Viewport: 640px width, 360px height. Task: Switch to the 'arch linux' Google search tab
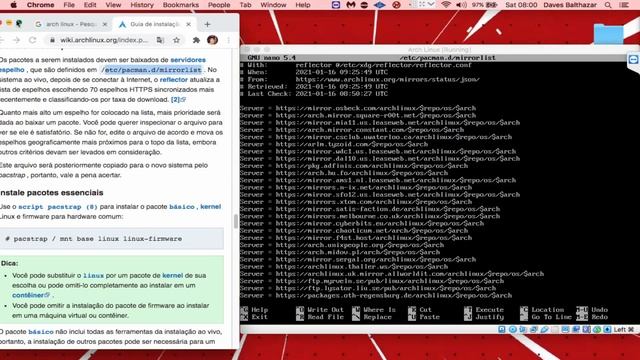coord(71,24)
